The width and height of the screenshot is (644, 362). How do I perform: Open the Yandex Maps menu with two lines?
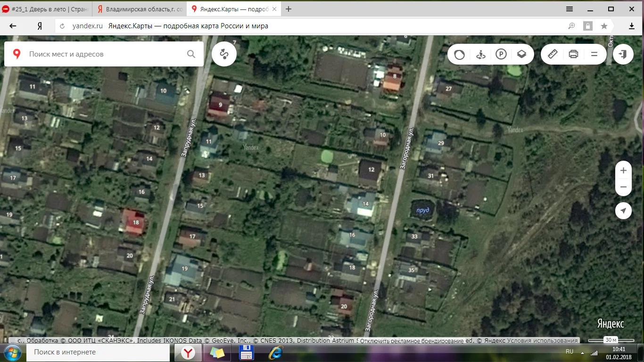pyautogui.click(x=594, y=54)
